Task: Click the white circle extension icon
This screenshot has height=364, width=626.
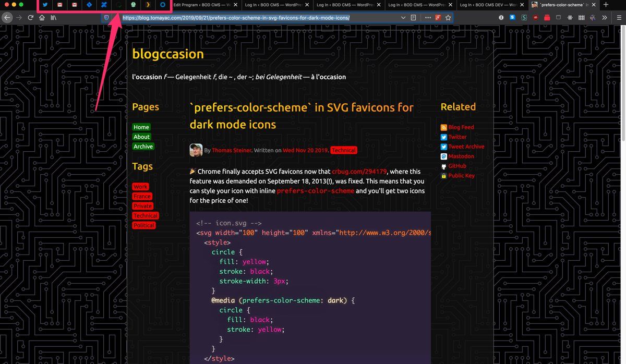Action: tap(501, 17)
